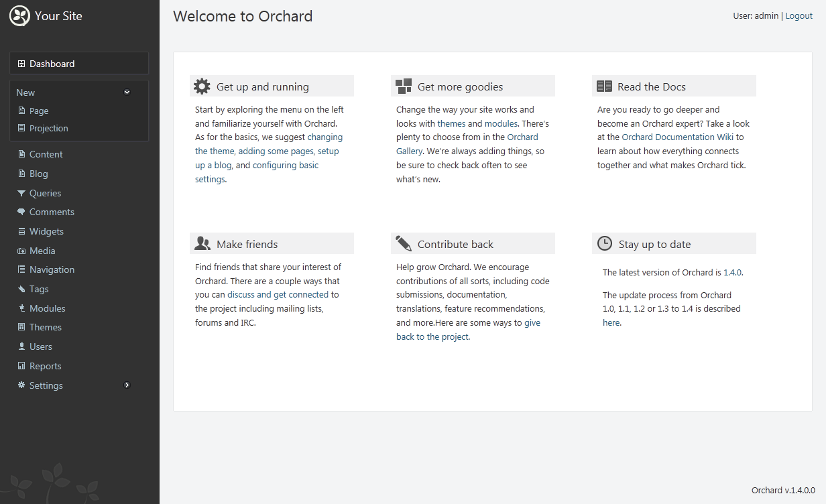The height and width of the screenshot is (504, 826).
Task: Open the Comments menu item
Action: pyautogui.click(x=52, y=212)
